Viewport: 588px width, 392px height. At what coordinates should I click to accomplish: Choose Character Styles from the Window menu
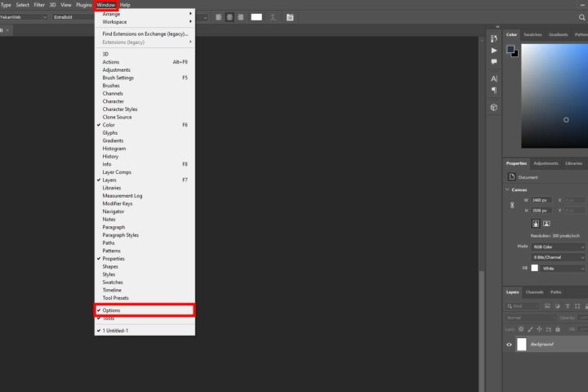click(x=145, y=109)
